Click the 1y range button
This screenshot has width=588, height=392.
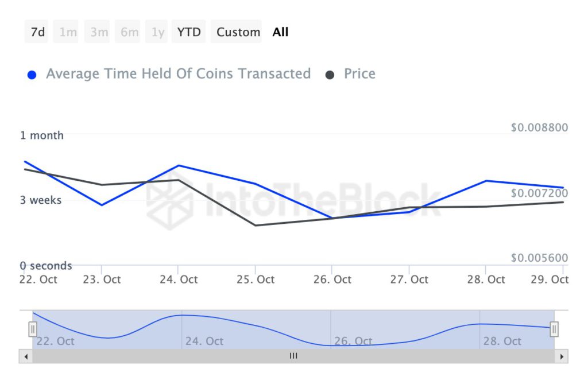[x=158, y=32]
